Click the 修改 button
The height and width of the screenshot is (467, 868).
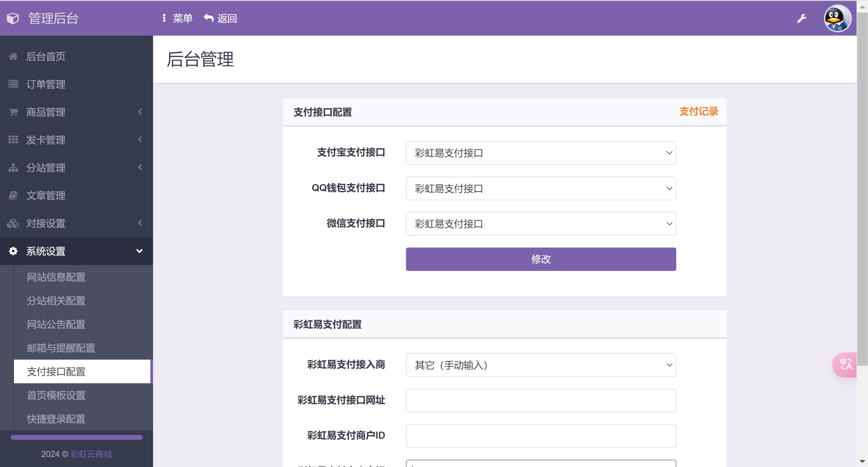pos(541,259)
